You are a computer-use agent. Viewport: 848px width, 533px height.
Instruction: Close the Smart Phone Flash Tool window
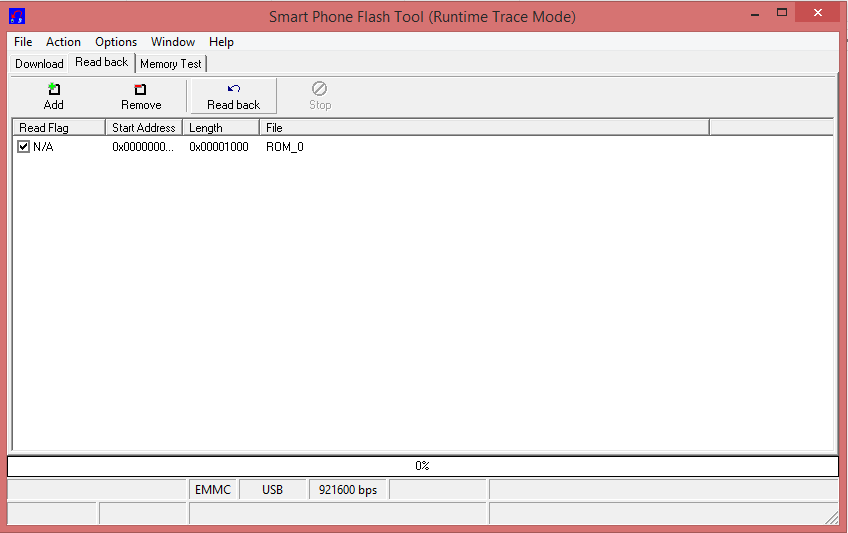coord(818,12)
